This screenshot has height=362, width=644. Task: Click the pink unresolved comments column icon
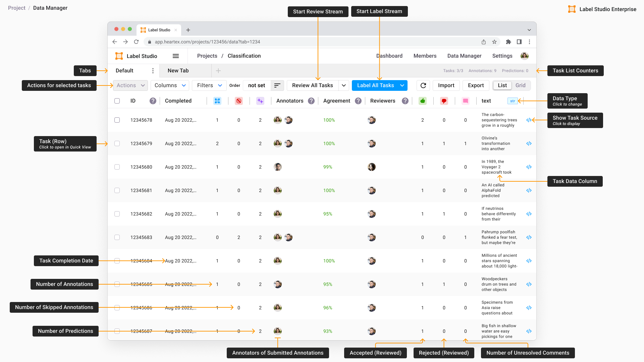[466, 101]
